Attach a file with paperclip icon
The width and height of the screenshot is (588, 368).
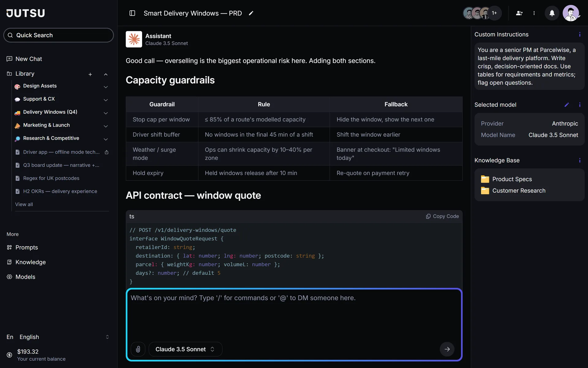[138, 349]
